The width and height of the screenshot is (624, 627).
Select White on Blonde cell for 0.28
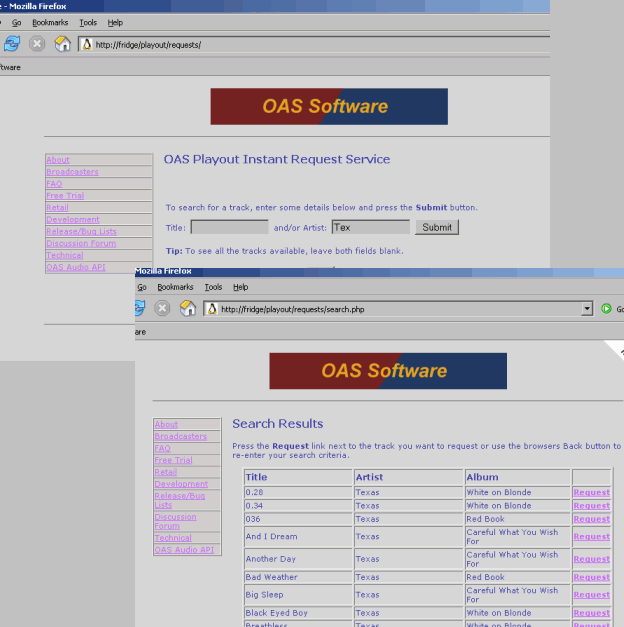(518, 493)
